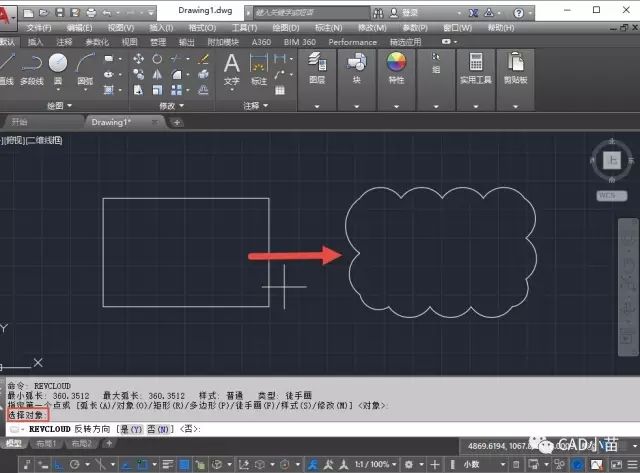Click the Block (块) insert icon
This screenshot has height=473, width=640.
(356, 66)
